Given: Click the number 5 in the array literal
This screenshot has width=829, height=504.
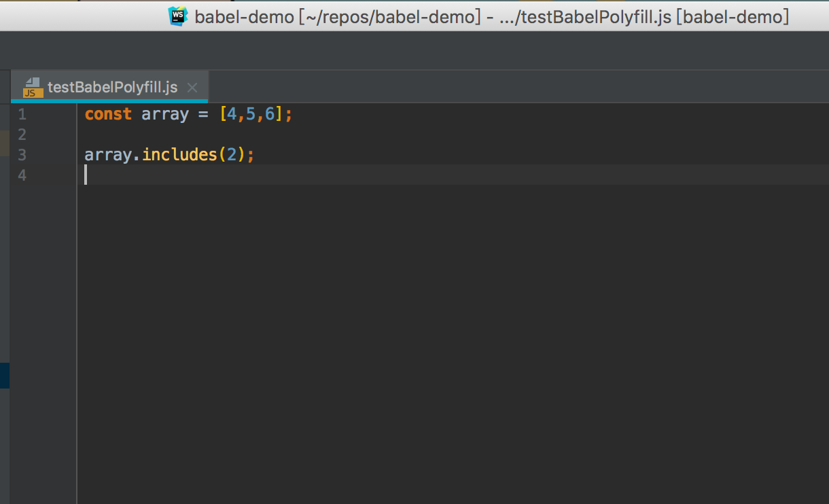Looking at the screenshot, I should click(251, 114).
